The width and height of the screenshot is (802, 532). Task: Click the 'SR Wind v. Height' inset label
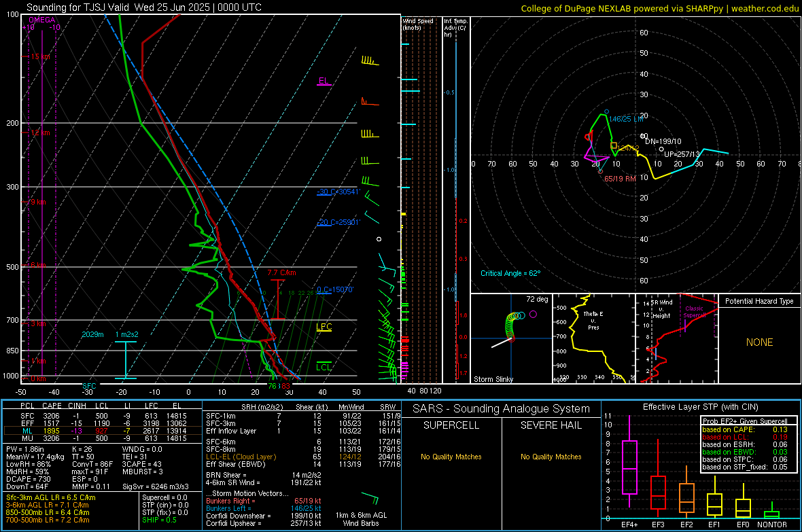click(661, 309)
